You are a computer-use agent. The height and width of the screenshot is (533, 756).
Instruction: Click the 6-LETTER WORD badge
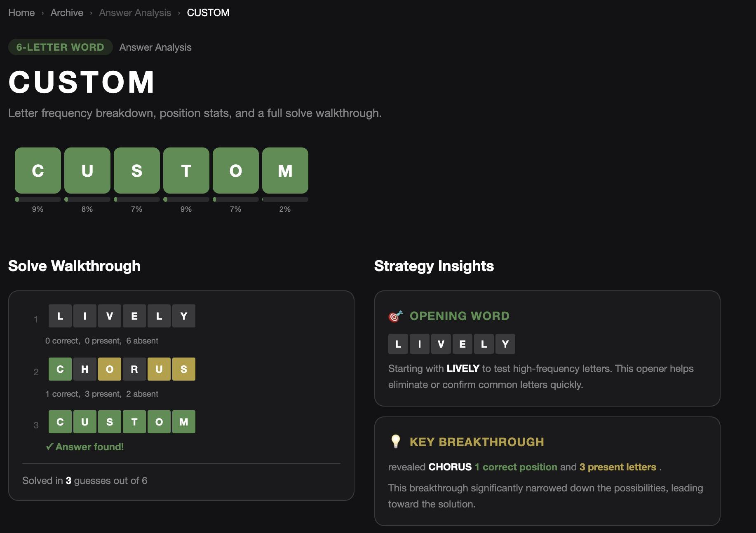60,47
